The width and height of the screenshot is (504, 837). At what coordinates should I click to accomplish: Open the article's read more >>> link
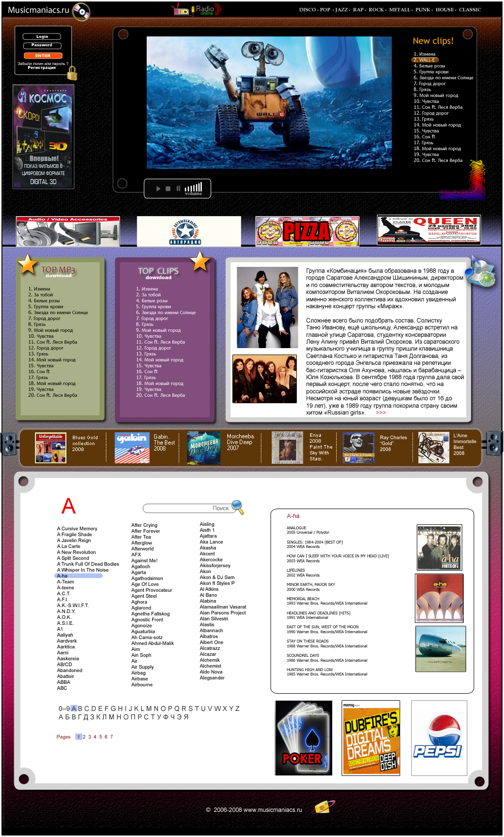[x=381, y=413]
